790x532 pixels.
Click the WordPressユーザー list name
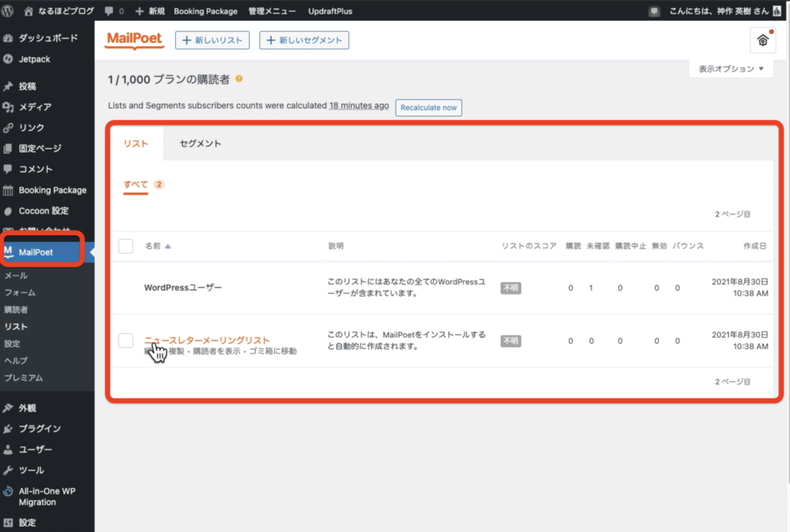click(x=183, y=288)
